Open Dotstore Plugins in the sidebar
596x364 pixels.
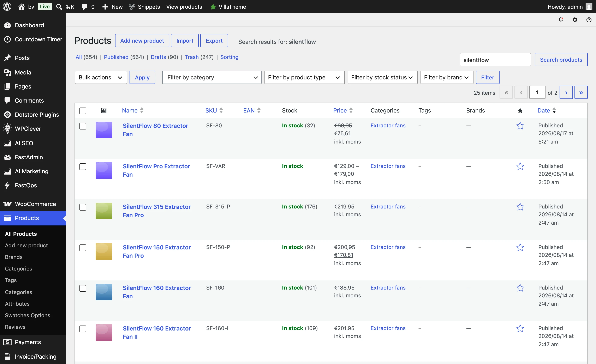pyautogui.click(x=33, y=115)
